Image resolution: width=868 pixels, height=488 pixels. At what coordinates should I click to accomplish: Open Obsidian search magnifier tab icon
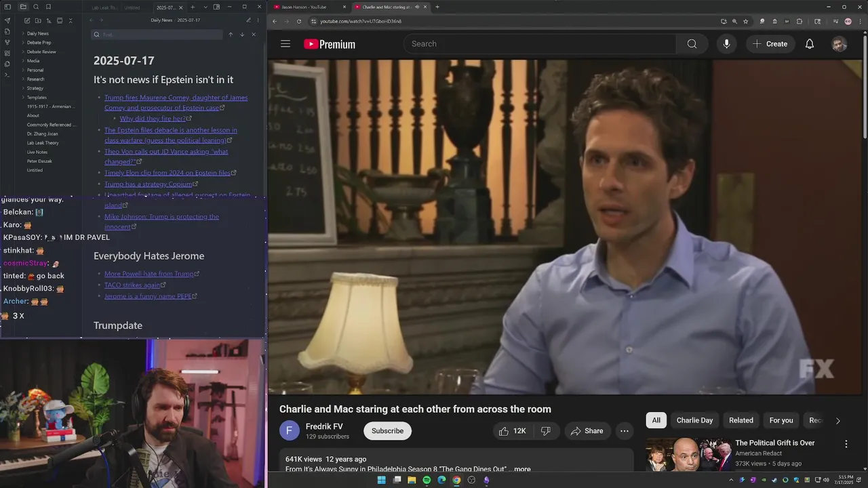click(36, 7)
